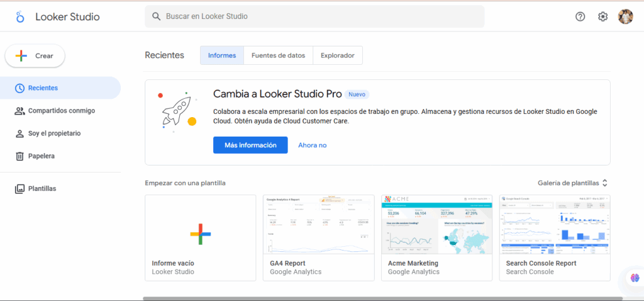Click the Looker Studio logo icon
644x301 pixels.
coord(19,17)
